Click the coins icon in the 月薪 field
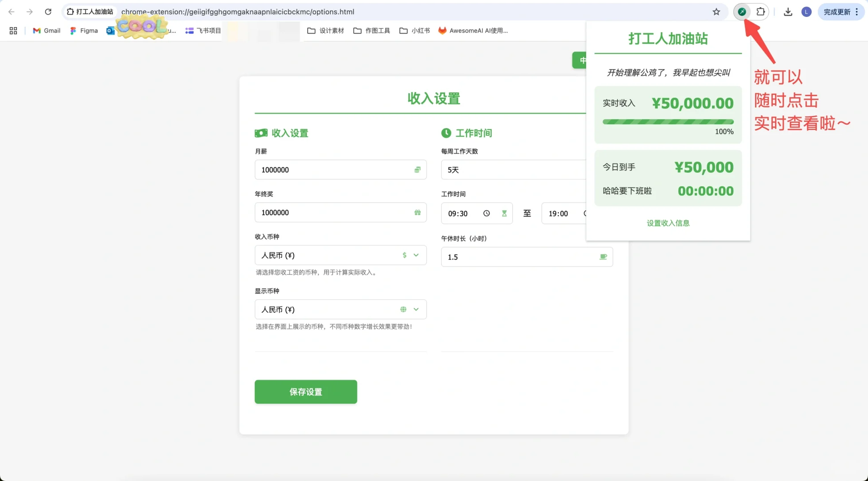 [417, 170]
